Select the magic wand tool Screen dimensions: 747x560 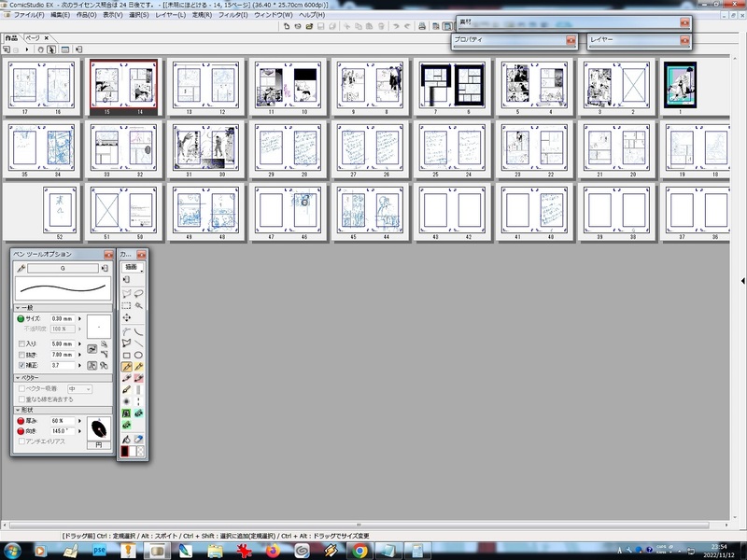138,306
